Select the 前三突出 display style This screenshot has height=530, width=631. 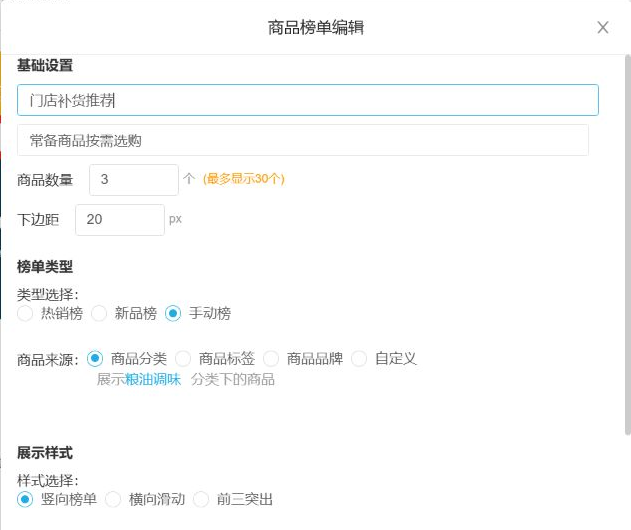(x=201, y=499)
